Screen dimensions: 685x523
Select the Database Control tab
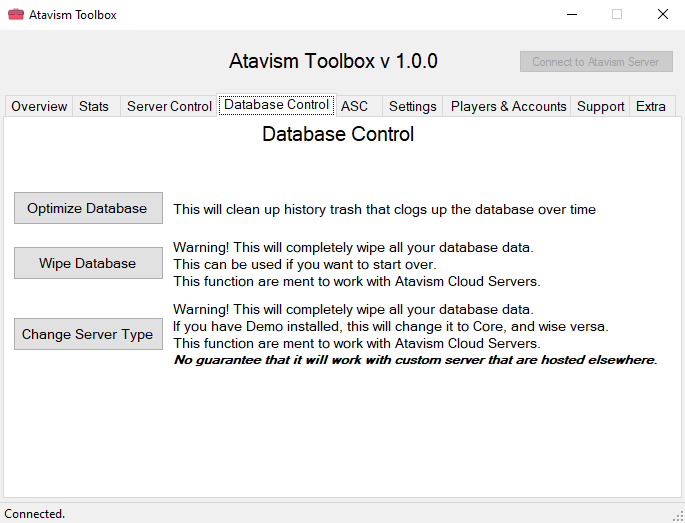click(276, 105)
